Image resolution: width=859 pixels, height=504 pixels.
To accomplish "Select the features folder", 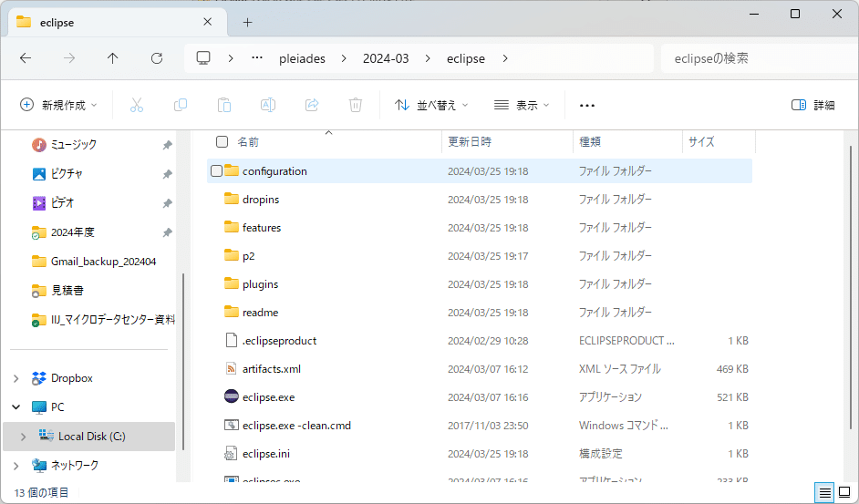I will [x=262, y=227].
